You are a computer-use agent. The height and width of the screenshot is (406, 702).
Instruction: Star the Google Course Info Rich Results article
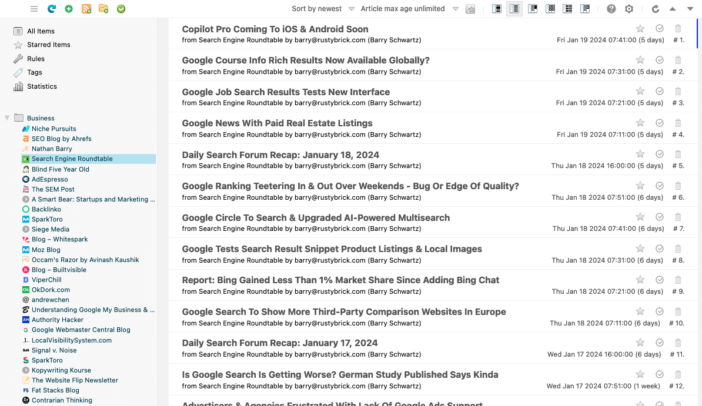click(x=640, y=60)
